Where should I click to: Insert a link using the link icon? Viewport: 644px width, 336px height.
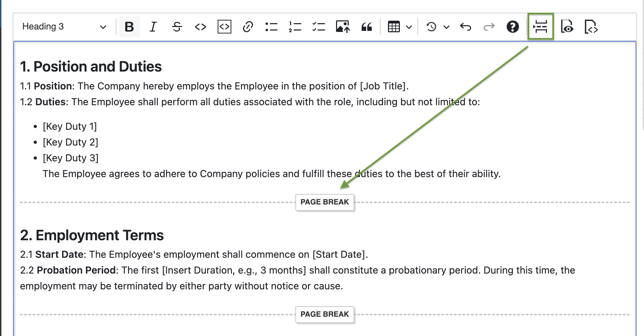point(248,26)
